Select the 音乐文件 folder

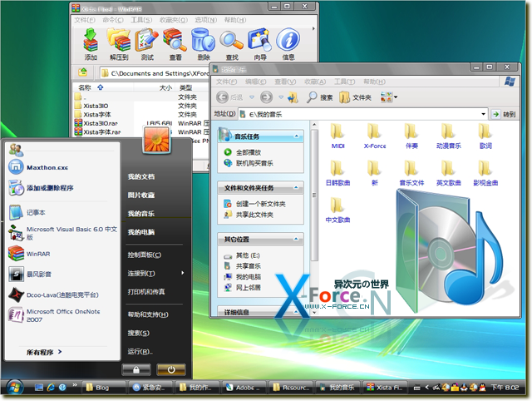pyautogui.click(x=411, y=173)
